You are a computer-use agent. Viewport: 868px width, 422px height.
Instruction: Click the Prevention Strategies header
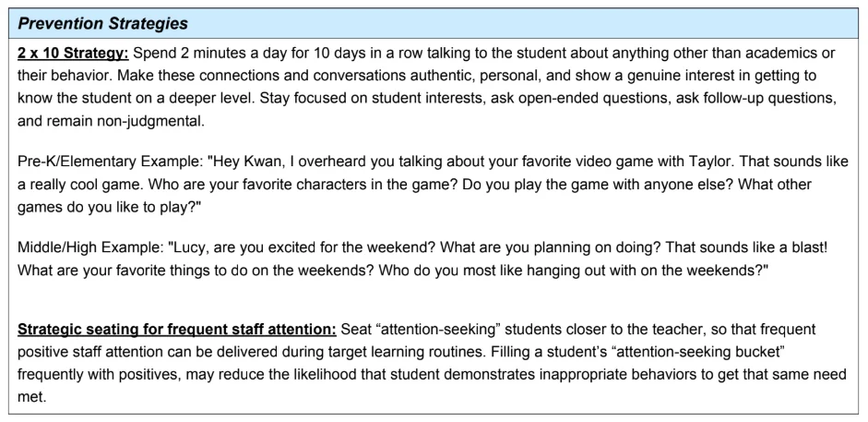pos(103,24)
